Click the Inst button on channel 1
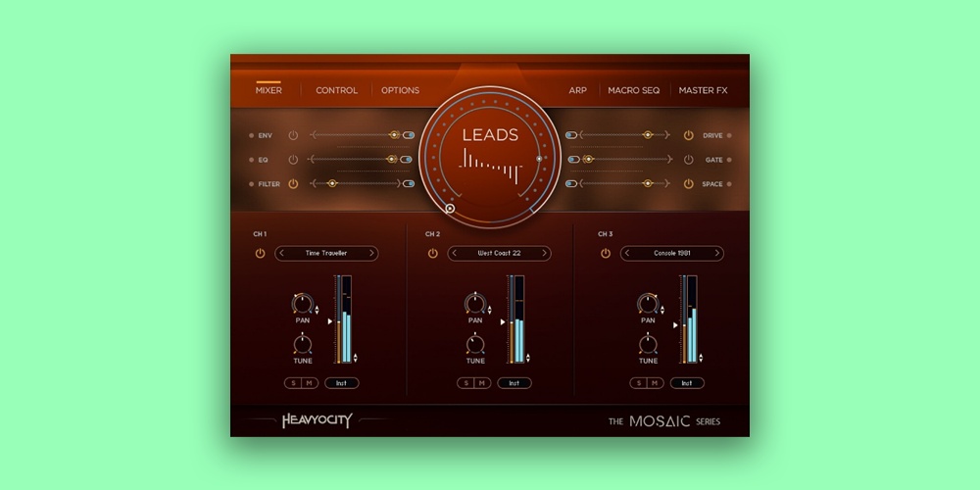Viewport: 980px width, 490px height. coord(342,383)
